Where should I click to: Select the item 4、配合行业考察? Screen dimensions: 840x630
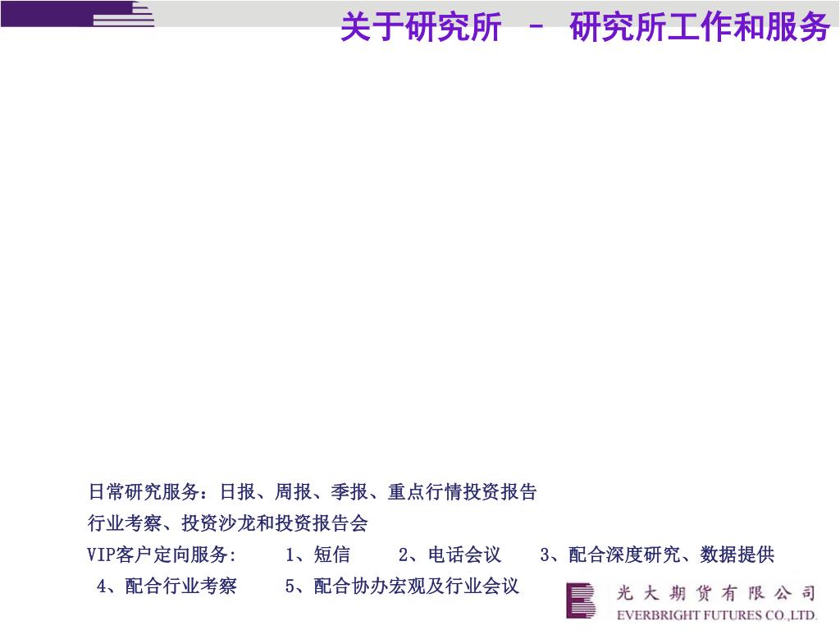tap(167, 586)
